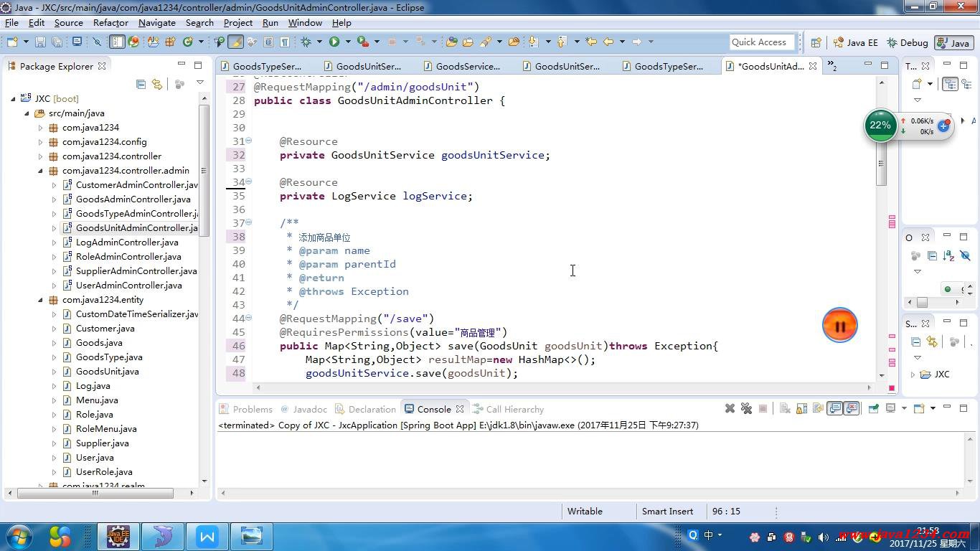Screen dimensions: 980x551
Task: Switch to the Call Hierarchy tab
Action: [509, 409]
